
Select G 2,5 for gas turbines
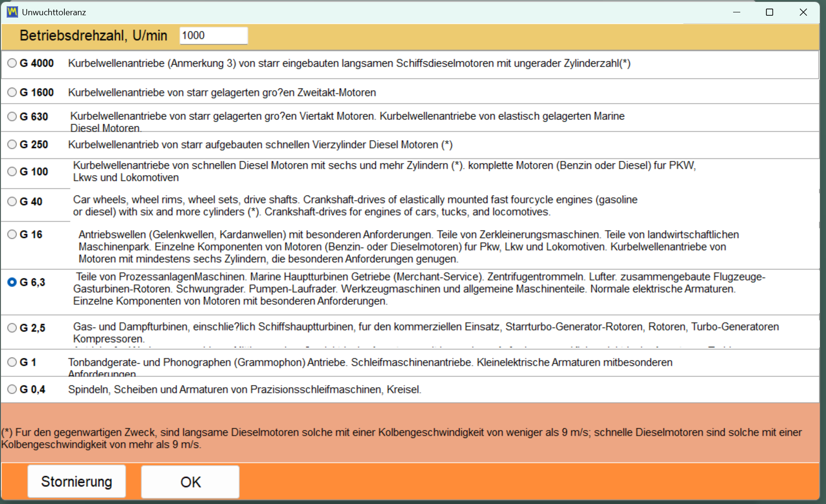pyautogui.click(x=12, y=327)
